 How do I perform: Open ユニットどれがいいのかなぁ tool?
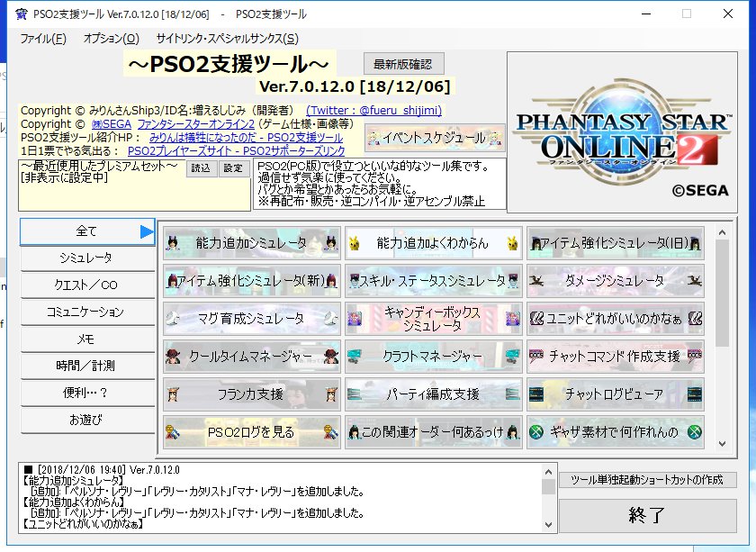tap(616, 319)
